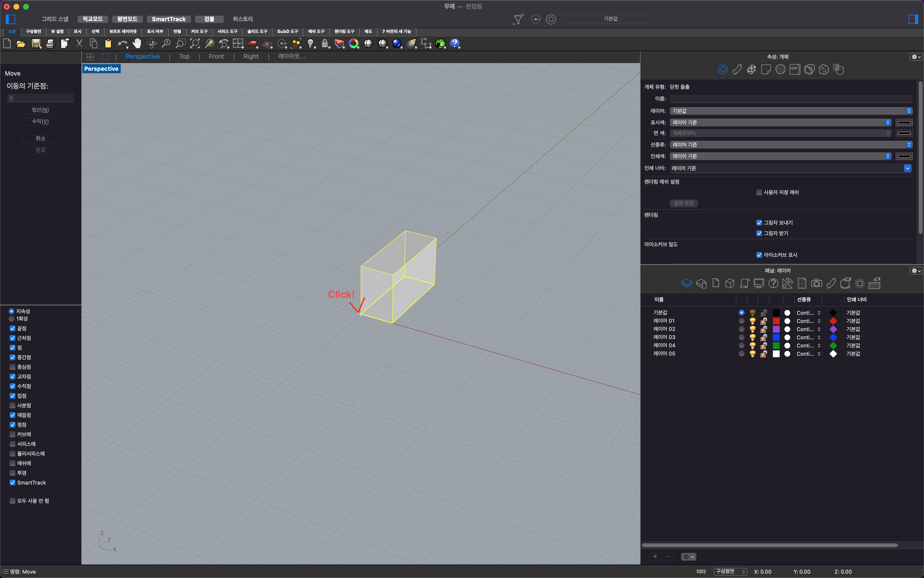Uncheck the 아이소커브 표시 checkbox
This screenshot has width=924, height=578.
[x=759, y=255]
